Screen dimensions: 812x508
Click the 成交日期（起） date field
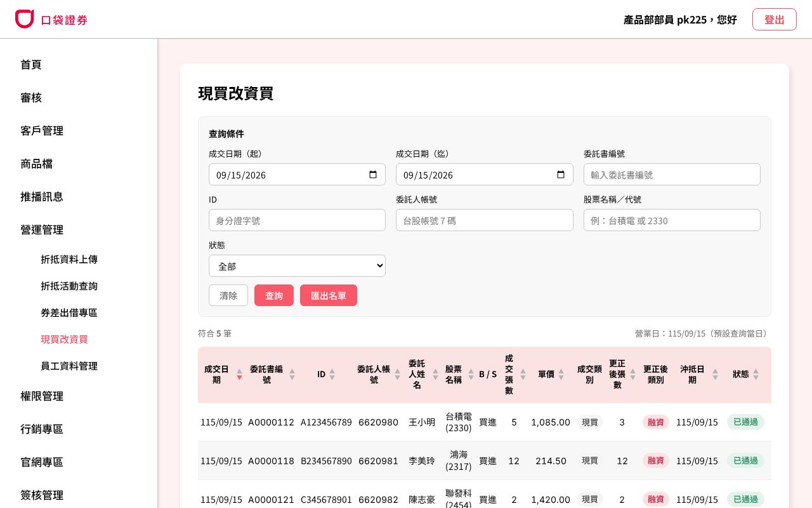(297, 175)
